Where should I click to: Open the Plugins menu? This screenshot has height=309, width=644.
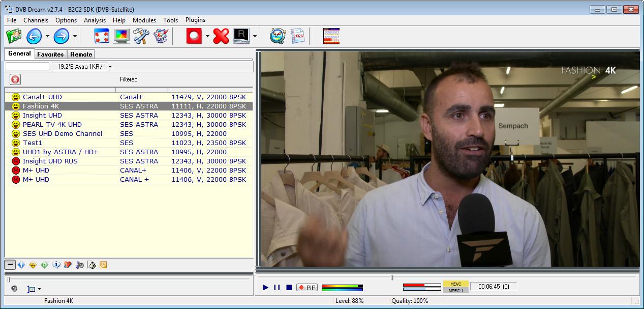[x=196, y=20]
